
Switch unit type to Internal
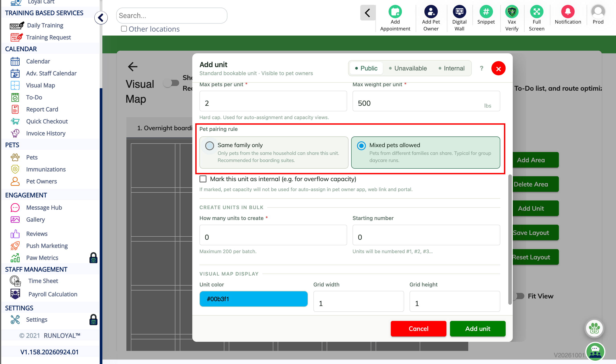(452, 68)
